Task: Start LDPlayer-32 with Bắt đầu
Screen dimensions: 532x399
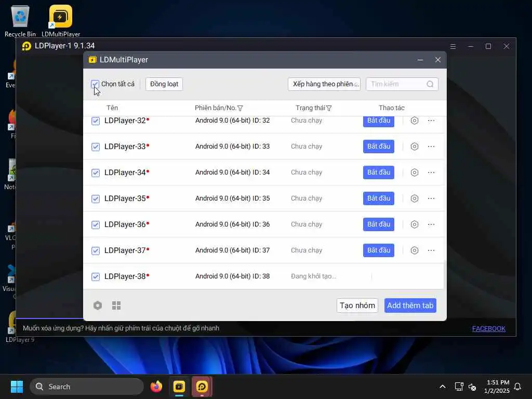Action: pos(379,121)
